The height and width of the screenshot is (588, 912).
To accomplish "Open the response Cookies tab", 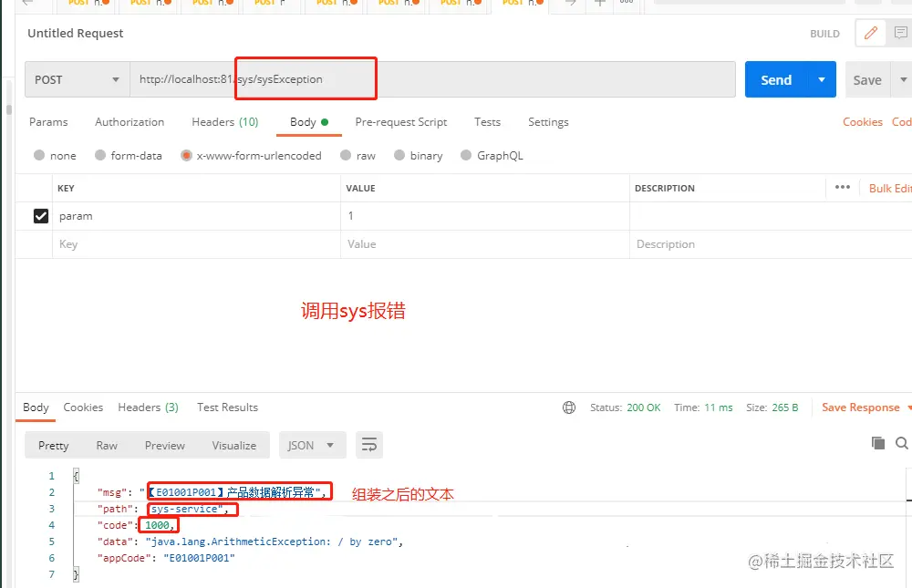I will 83,407.
